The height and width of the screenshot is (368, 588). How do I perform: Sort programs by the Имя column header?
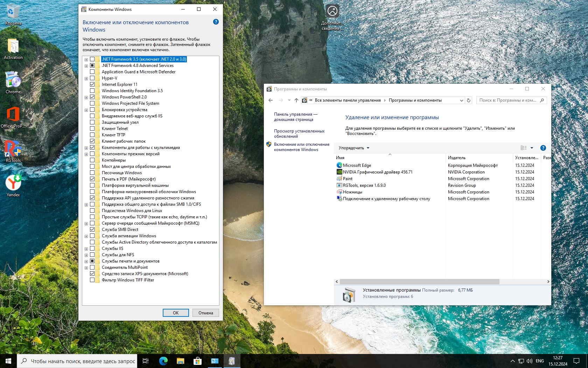(x=340, y=158)
